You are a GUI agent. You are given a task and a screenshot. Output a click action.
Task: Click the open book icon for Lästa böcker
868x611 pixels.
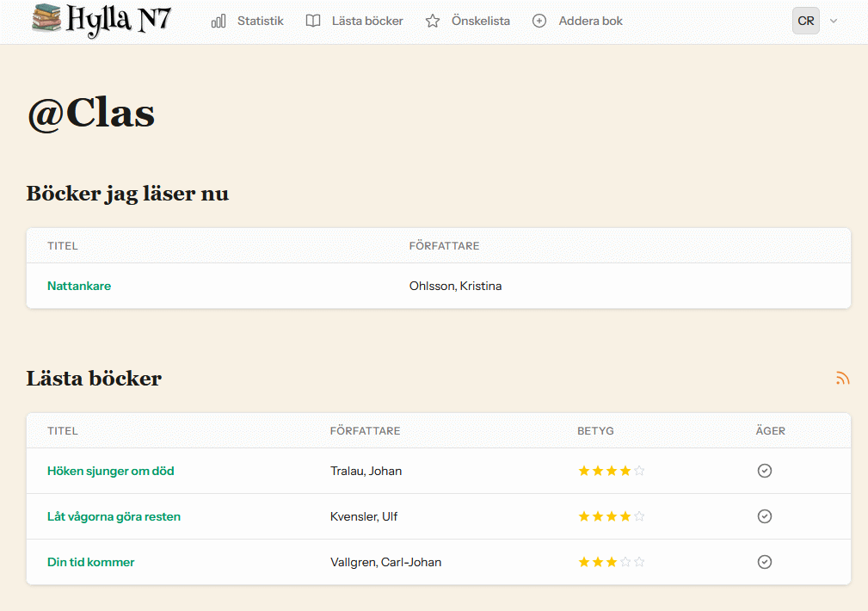pos(313,21)
